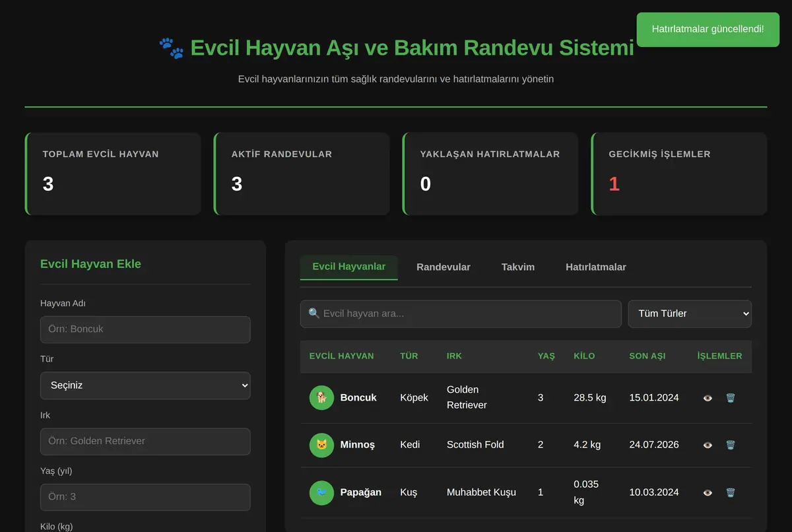Open the Tür 'Seçiniz' dropdown
This screenshot has width=792, height=532.
[145, 385]
